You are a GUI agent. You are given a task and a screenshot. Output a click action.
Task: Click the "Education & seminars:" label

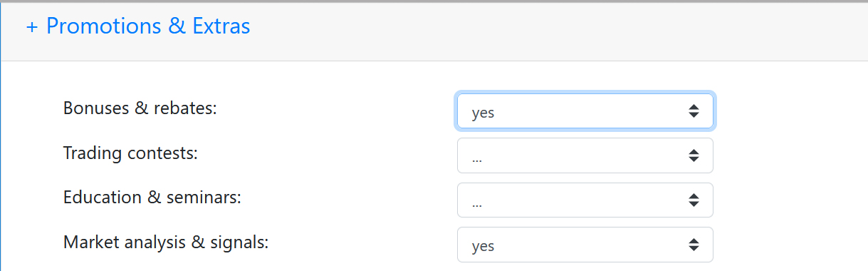click(x=152, y=197)
